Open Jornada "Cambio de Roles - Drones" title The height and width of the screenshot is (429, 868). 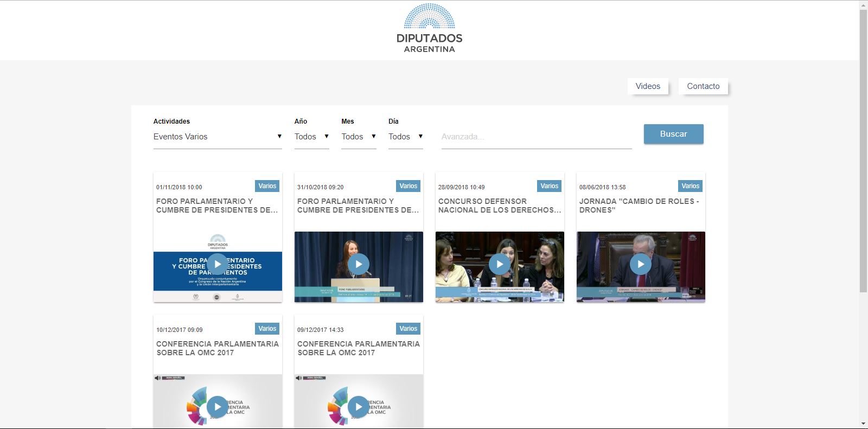tap(639, 206)
